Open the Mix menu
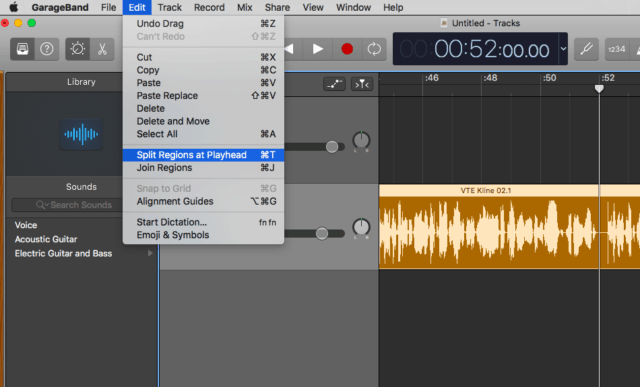 click(x=244, y=7)
